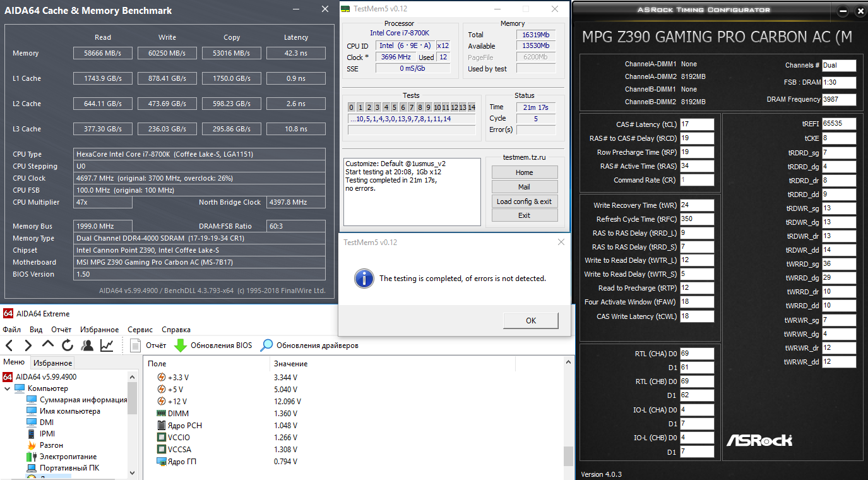This screenshot has width=868, height=480.
Task: Click the CPU icon beside VCCSA
Action: (162, 450)
